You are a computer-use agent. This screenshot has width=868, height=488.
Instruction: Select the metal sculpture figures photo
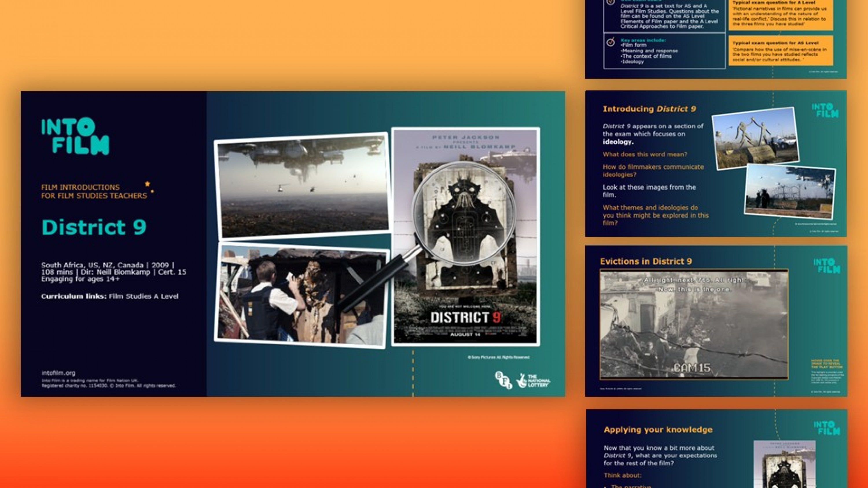pyautogui.click(x=755, y=138)
